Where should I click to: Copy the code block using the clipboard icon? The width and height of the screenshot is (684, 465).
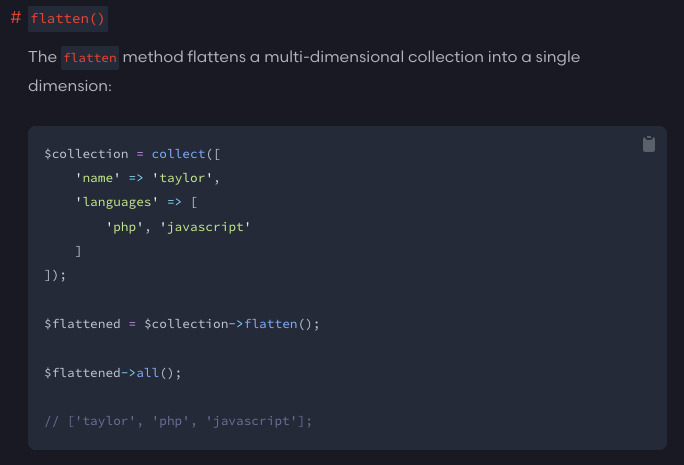point(649,144)
